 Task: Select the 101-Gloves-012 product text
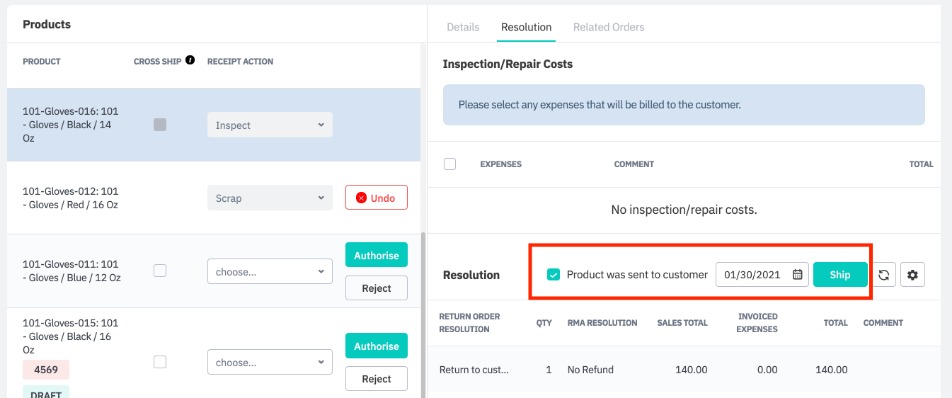pyautogui.click(x=70, y=198)
